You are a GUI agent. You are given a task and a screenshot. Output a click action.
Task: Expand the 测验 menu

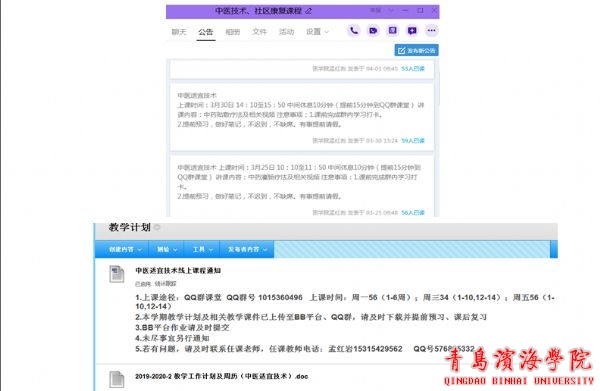(x=167, y=249)
